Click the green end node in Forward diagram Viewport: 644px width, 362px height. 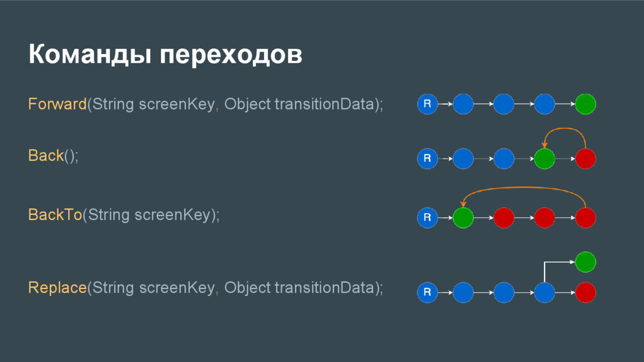coord(586,104)
